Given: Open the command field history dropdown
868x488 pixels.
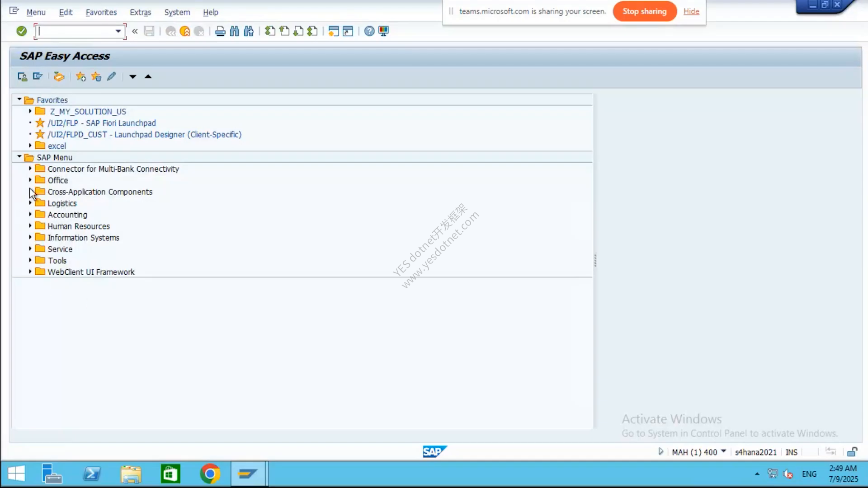Looking at the screenshot, I should point(118,31).
